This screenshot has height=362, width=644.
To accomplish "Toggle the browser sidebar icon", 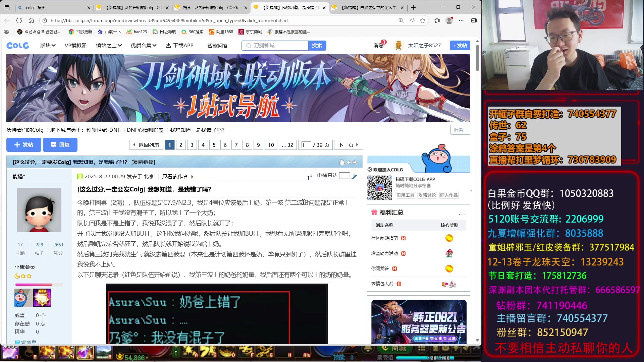I will pyautogui.click(x=474, y=20).
